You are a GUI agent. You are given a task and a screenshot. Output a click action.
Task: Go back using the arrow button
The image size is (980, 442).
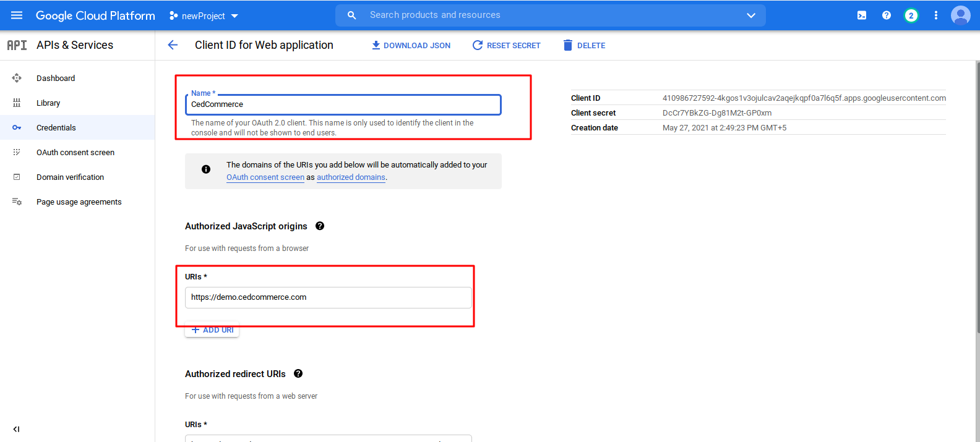coord(173,45)
